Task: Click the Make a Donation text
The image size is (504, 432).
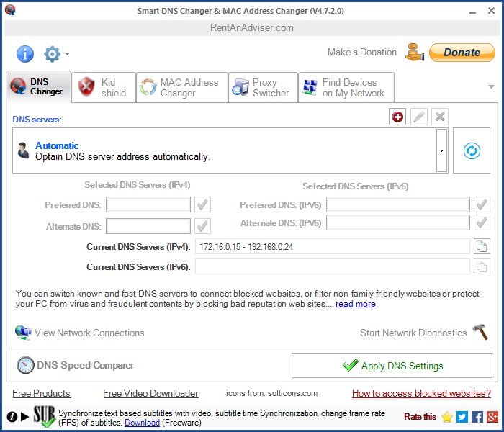Action: point(362,52)
